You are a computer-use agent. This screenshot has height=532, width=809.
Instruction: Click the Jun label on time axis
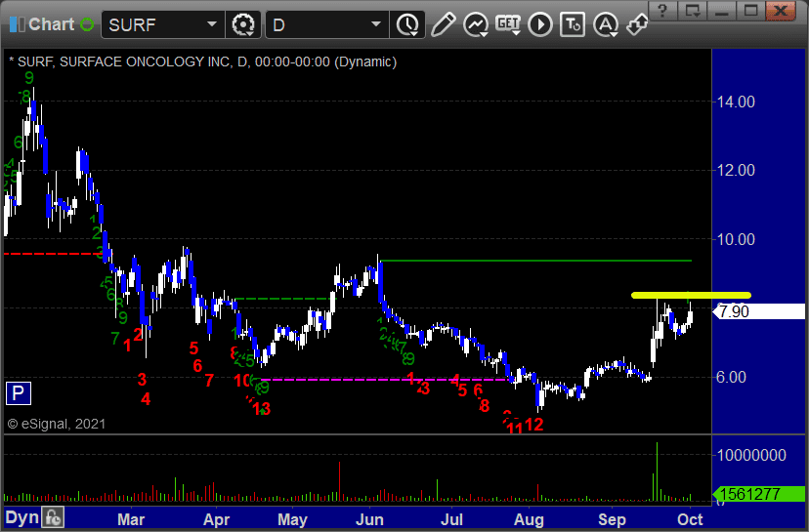tap(369, 519)
